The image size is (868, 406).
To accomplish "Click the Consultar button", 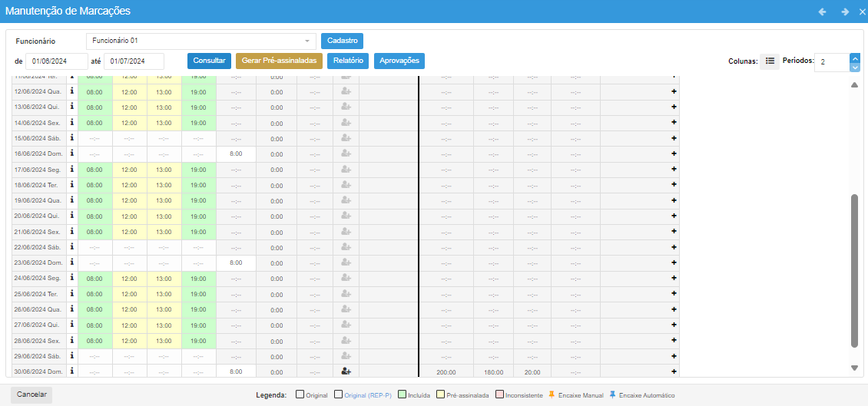I will click(209, 61).
